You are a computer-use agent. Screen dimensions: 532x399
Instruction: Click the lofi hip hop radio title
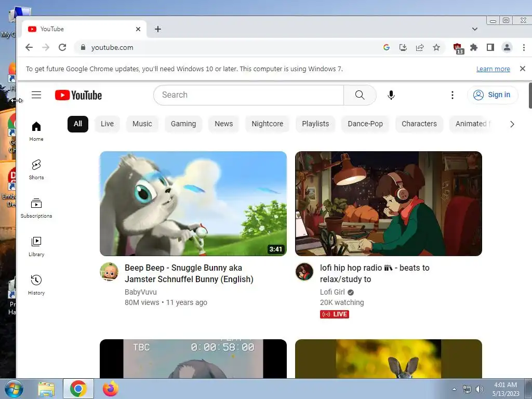coord(375,273)
